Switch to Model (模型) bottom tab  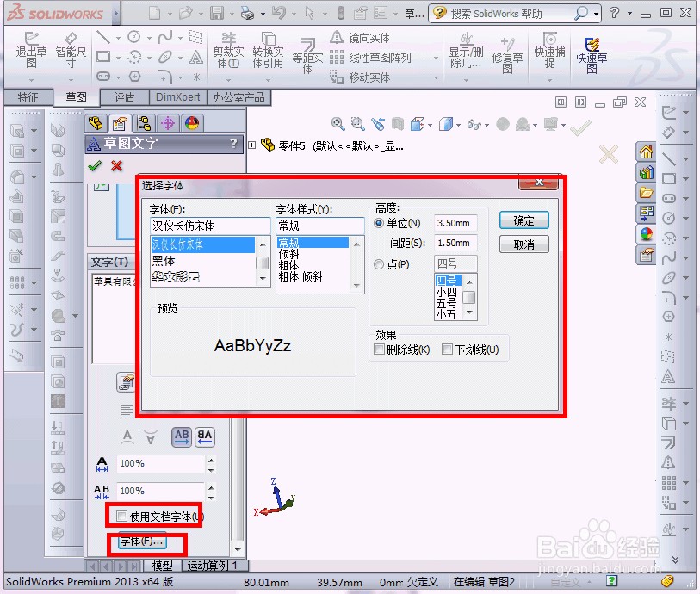(162, 566)
